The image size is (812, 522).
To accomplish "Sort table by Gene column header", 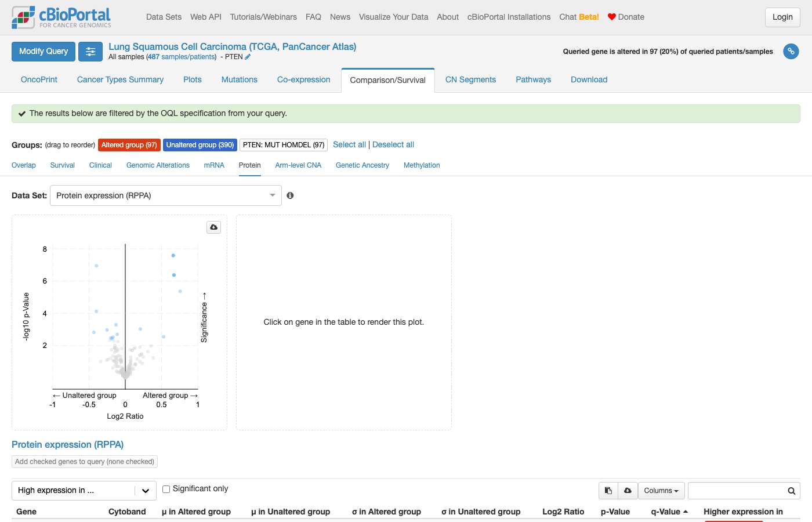I will [x=26, y=512].
